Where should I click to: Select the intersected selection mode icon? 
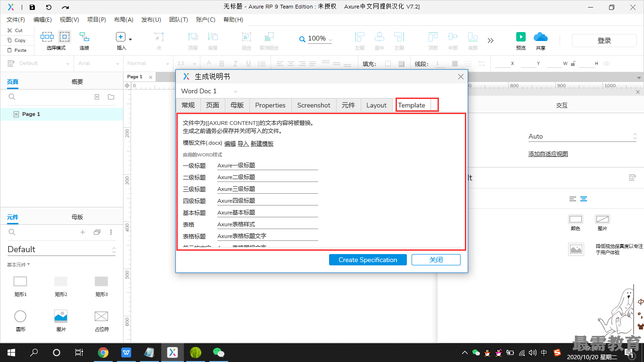47,37
